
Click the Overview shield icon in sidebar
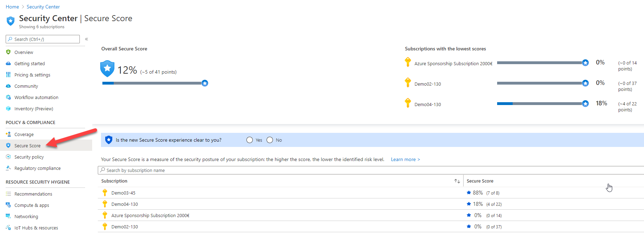tap(8, 52)
